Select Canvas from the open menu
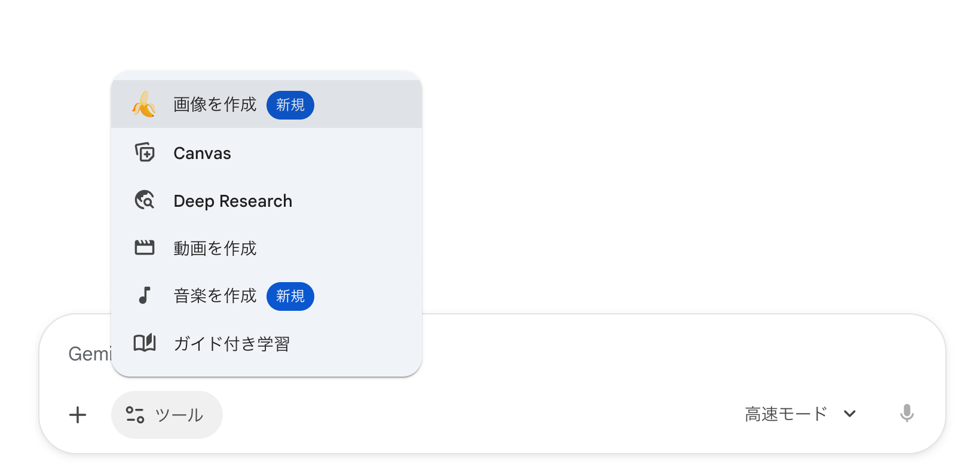 tap(201, 153)
